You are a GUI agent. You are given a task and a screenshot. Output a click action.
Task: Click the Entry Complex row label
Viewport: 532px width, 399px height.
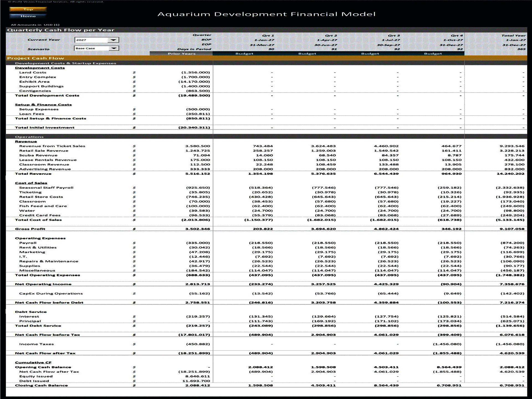click(x=38, y=77)
